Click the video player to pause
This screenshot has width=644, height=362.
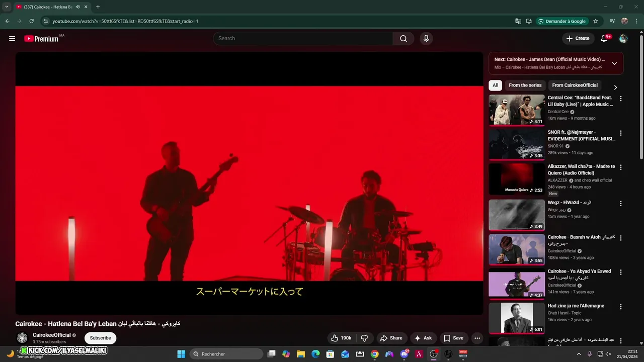[x=249, y=184]
